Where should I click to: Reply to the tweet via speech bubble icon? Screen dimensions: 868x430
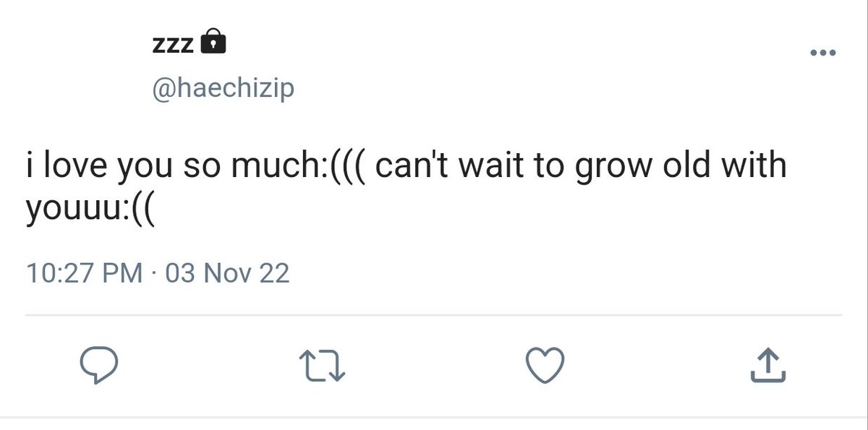pos(98,366)
